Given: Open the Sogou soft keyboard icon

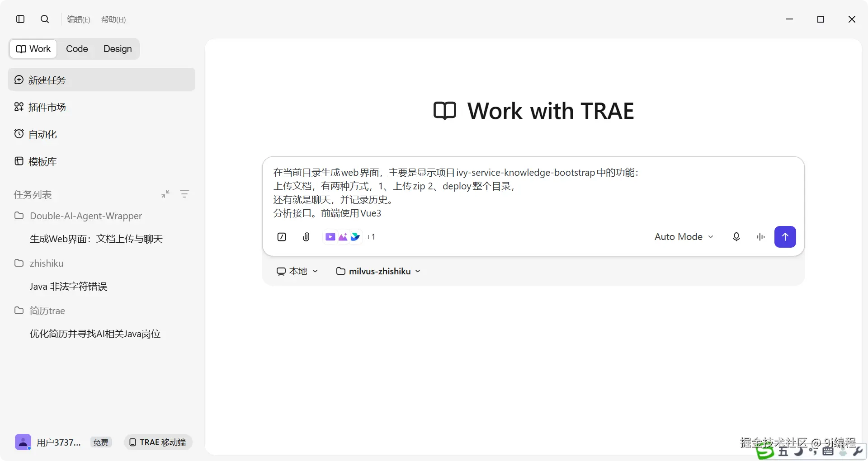Looking at the screenshot, I should (828, 451).
